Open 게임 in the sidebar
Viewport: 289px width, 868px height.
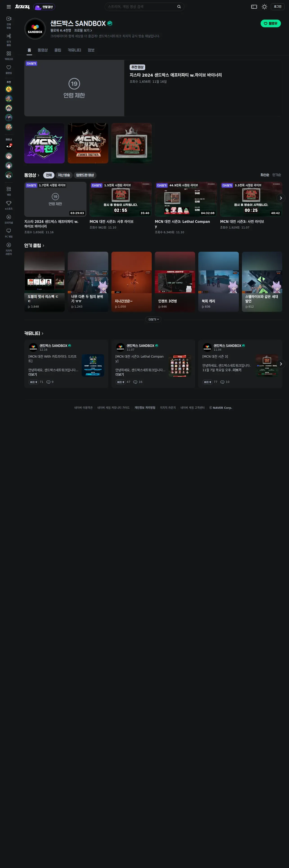coord(9,191)
